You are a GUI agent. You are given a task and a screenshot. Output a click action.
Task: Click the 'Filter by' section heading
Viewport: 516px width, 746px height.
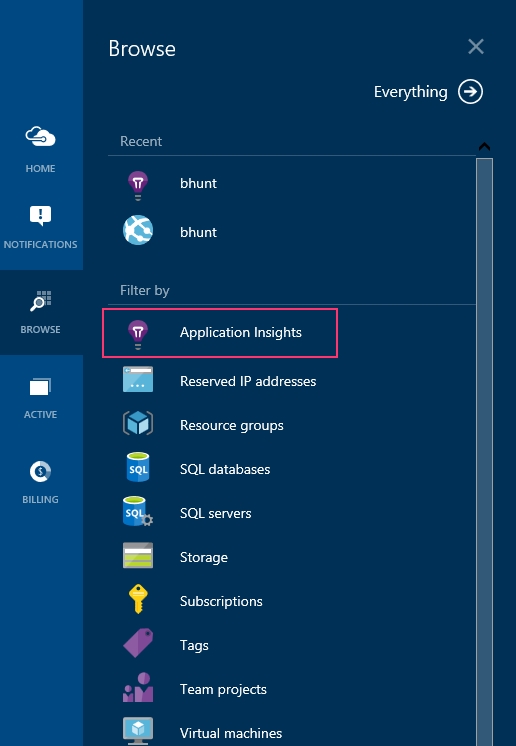tap(145, 290)
